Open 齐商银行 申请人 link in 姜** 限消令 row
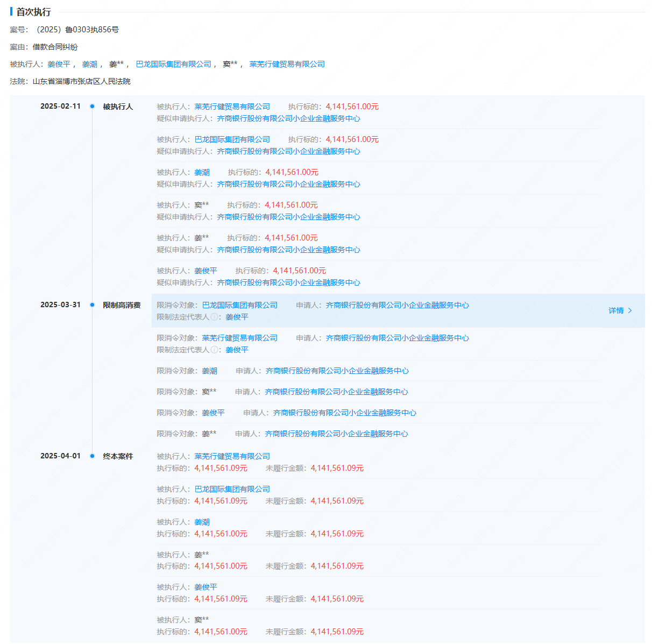 (337, 434)
